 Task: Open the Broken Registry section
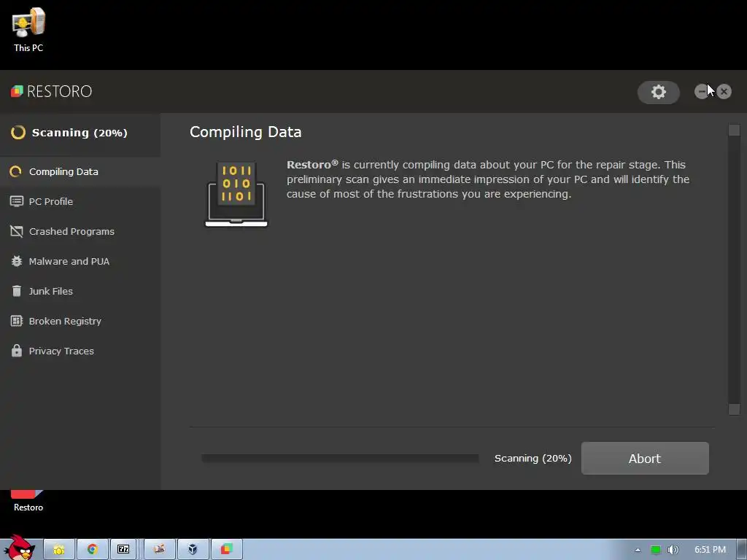pos(80,321)
